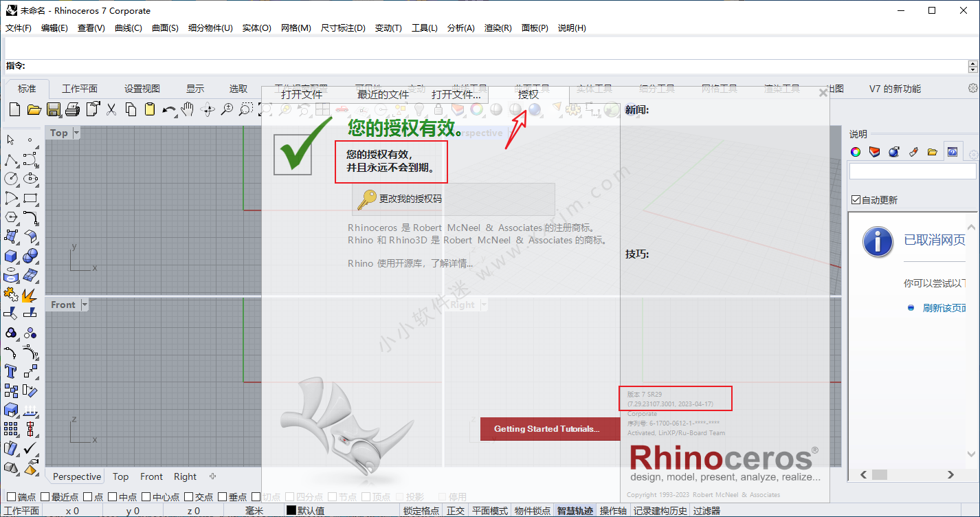Select the Text object tool
980x517 pixels.
pos(11,371)
